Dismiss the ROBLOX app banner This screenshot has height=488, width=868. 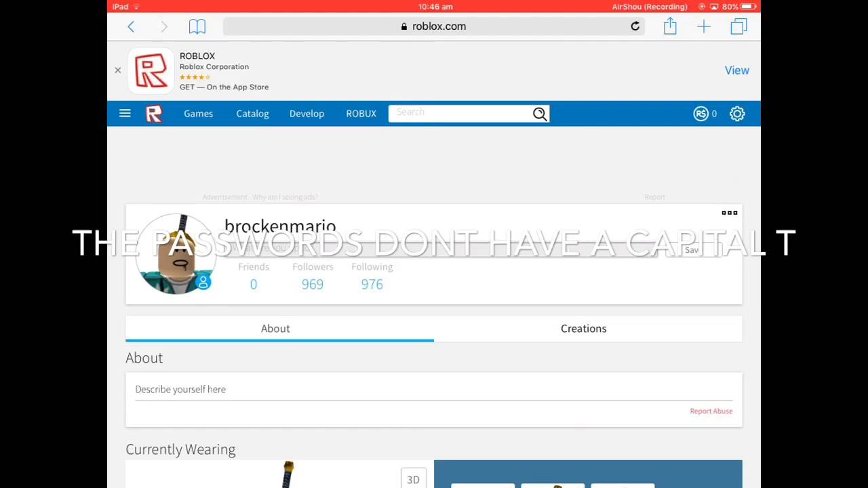point(117,70)
